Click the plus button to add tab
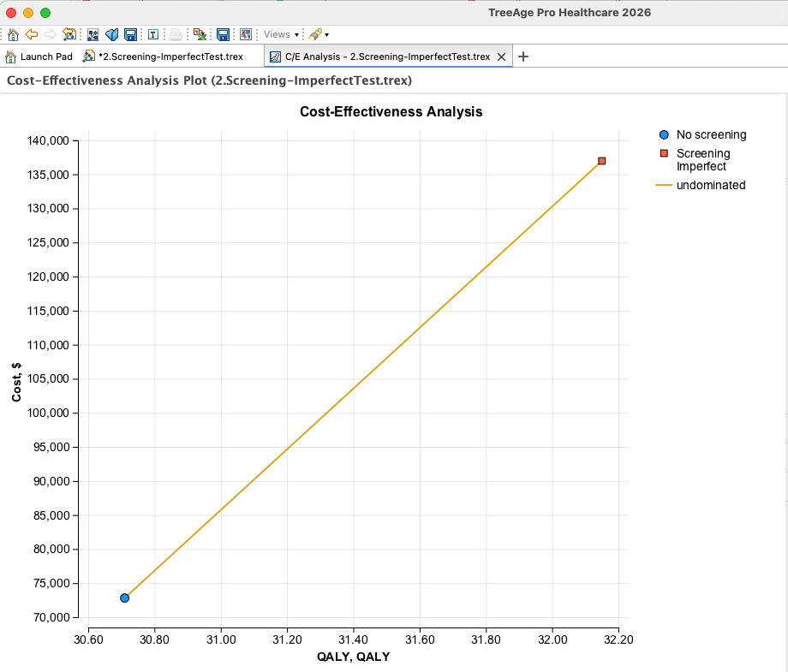Image resolution: width=788 pixels, height=672 pixels. click(x=523, y=56)
